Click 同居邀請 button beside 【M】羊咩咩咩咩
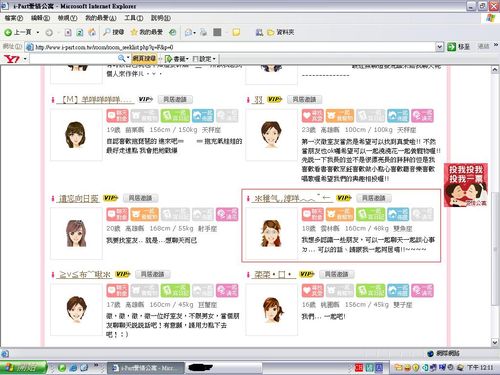Viewport: 500px width, 375px height. point(175,99)
